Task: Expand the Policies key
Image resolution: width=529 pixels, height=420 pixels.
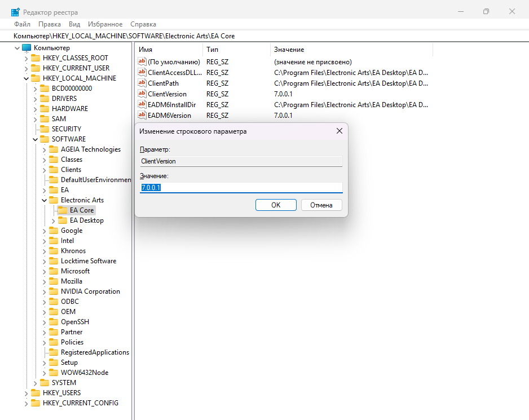Action: click(x=44, y=343)
